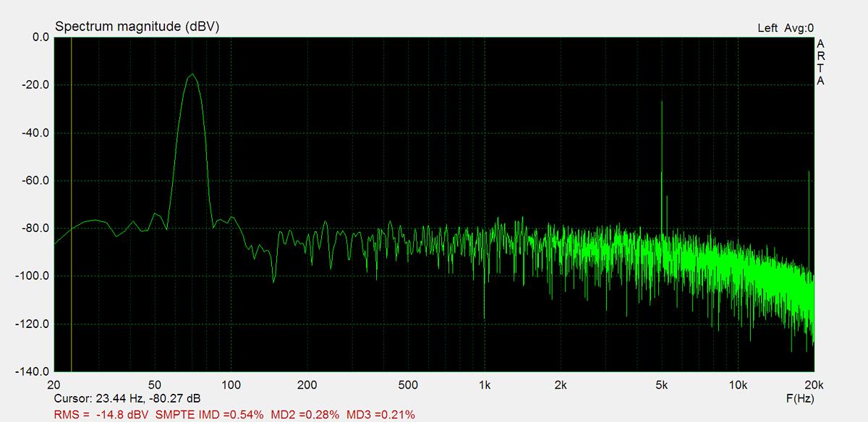Click the Left channel label

click(x=767, y=28)
